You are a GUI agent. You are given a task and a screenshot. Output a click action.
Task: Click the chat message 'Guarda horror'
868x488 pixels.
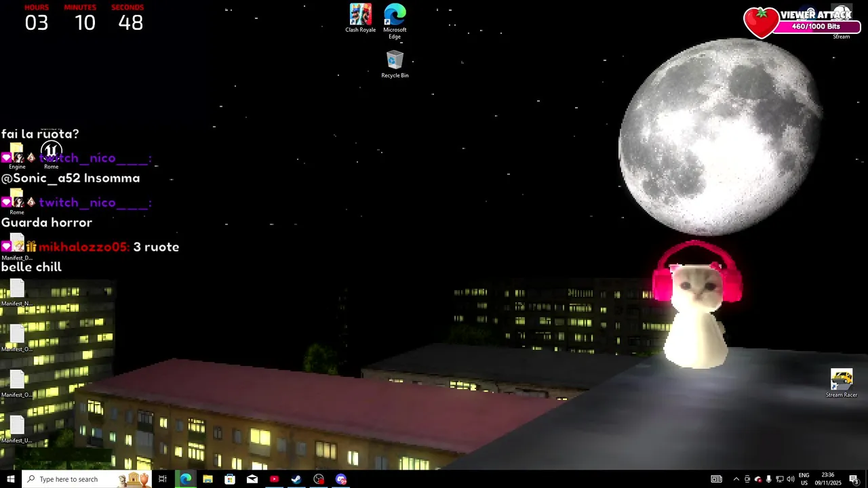[47, 222]
